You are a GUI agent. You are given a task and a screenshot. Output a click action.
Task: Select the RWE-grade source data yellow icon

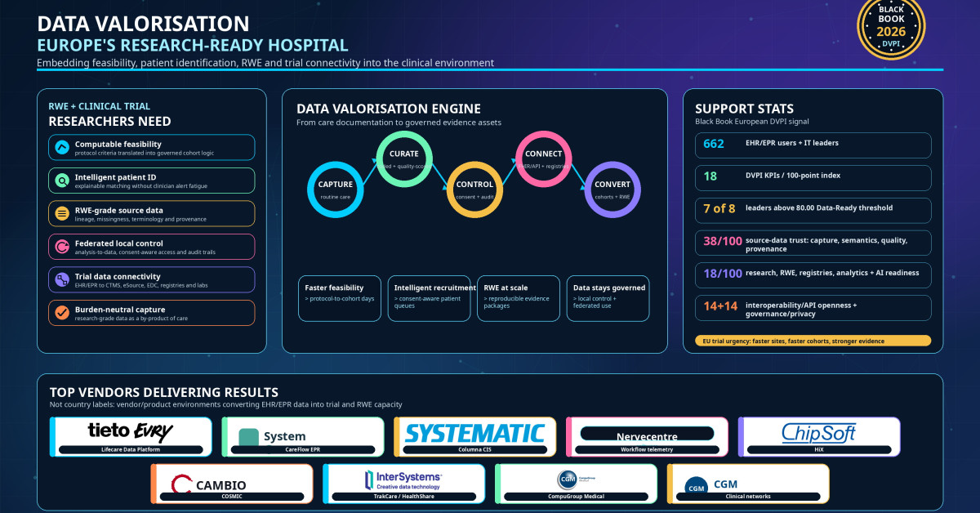pyautogui.click(x=62, y=214)
